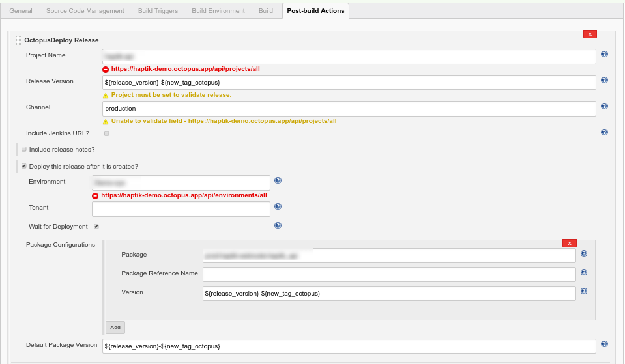The width and height of the screenshot is (625, 364).
Task: Enable the Include Jenkins URL checkbox
Action: [x=107, y=133]
